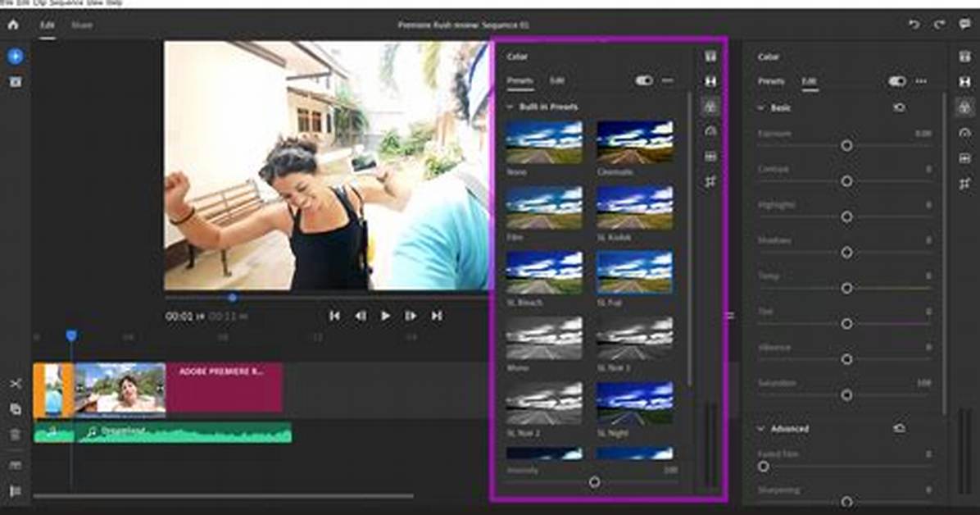
Task: Open the Transitions panel from the far-right rail
Action: 965,82
